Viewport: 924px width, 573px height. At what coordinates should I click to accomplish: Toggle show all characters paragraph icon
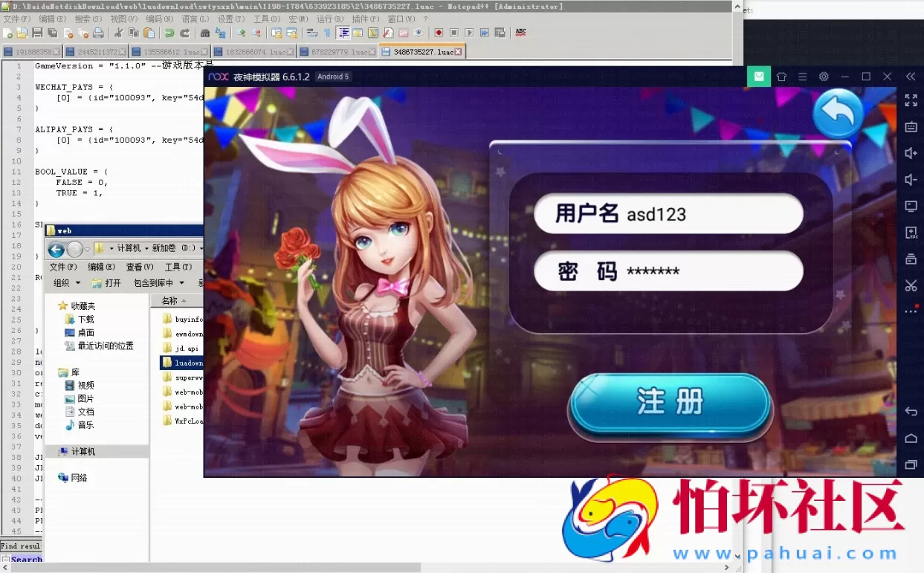[327, 33]
